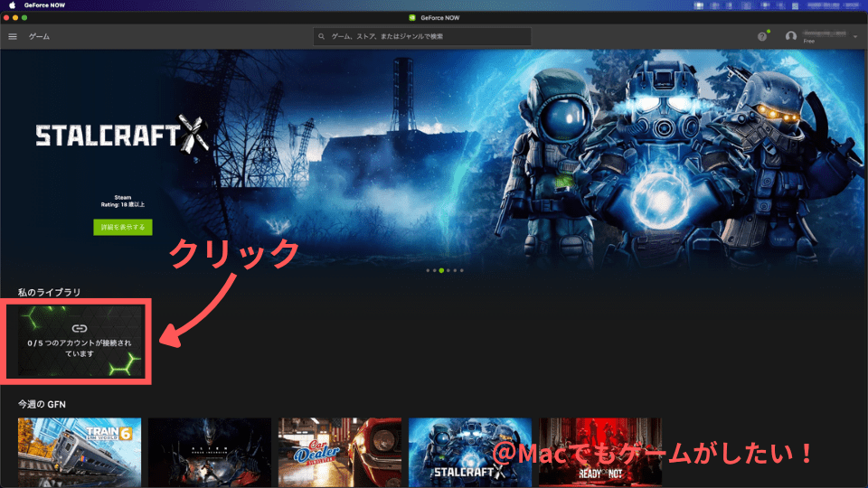This screenshot has width=868, height=488.
Task: Open the 0/5 connected accounts card
Action: coord(79,342)
